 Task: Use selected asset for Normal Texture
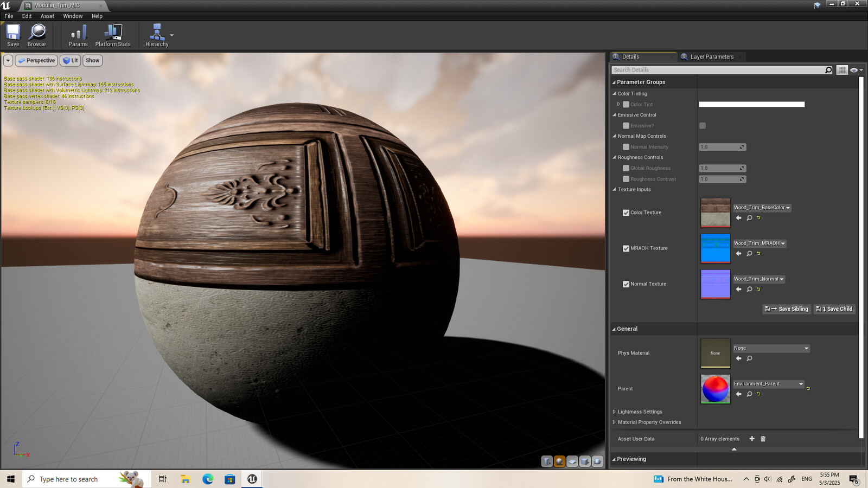[x=738, y=290]
